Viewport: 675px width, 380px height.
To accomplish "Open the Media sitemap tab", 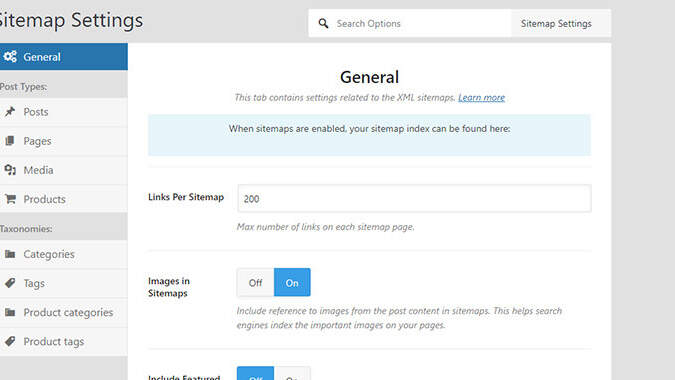I will pyautogui.click(x=64, y=170).
